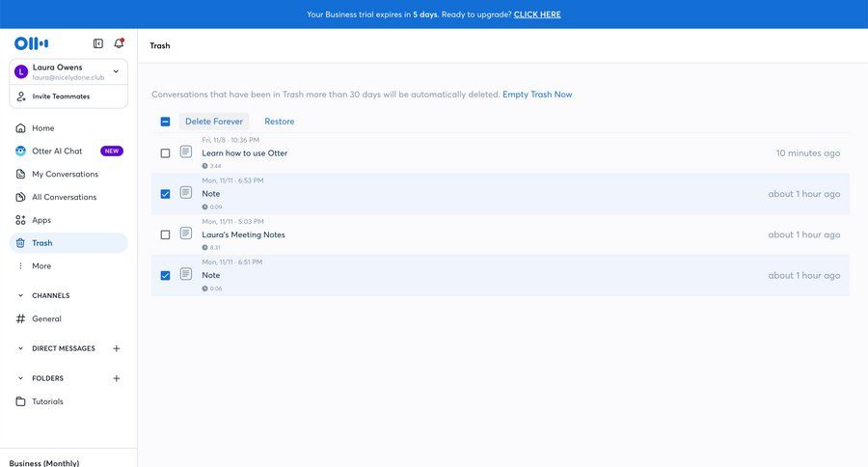Check the Learn how to use Otter checkbox

tap(165, 152)
